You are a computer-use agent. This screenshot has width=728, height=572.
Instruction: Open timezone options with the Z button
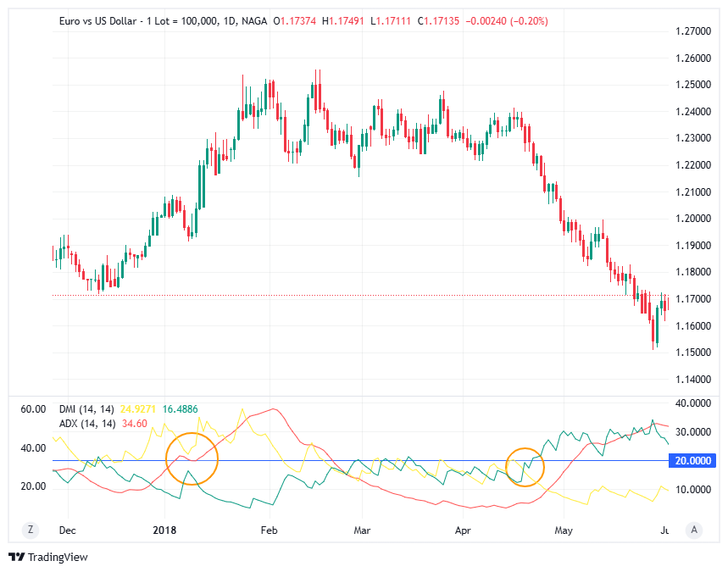(x=31, y=529)
